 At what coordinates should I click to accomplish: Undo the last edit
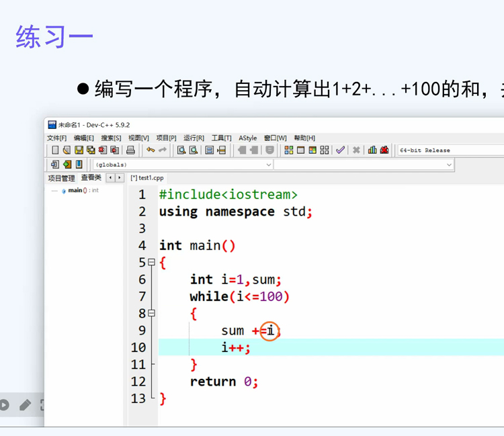click(x=151, y=150)
